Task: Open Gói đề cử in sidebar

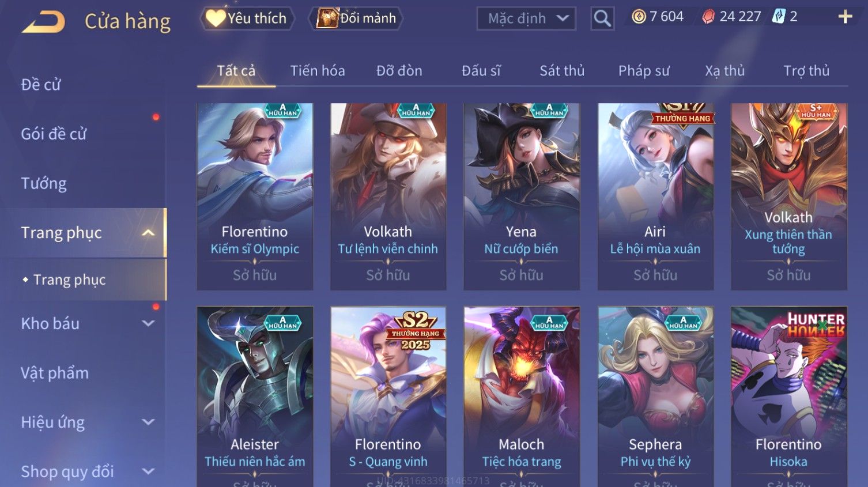Action: [54, 134]
